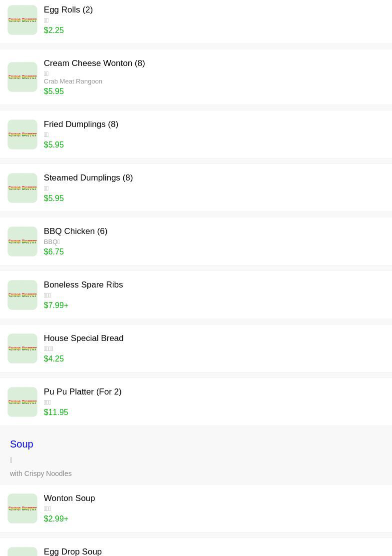
Task: Open Pu Pu Platter (For 2)
Action: (x=82, y=392)
